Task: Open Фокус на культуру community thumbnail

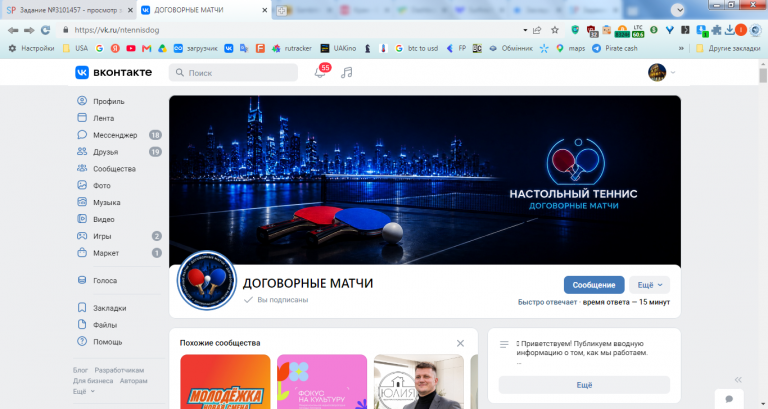Action: tap(322, 382)
